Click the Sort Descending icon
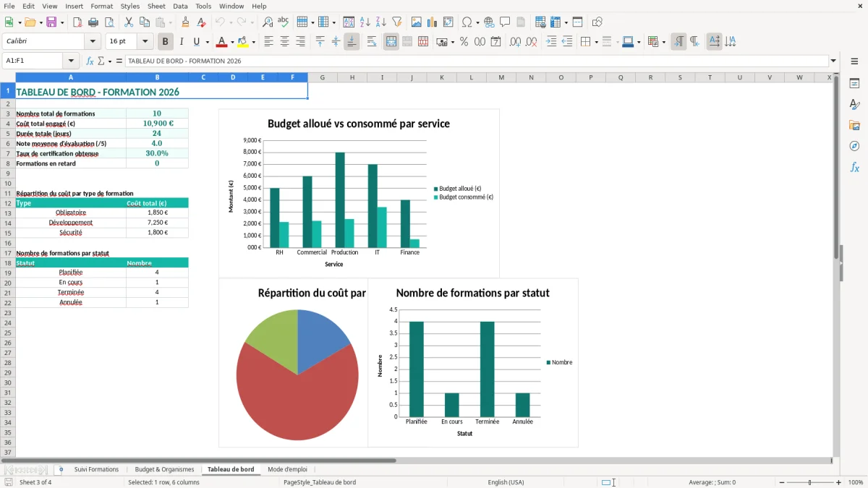868x488 pixels. [x=381, y=22]
